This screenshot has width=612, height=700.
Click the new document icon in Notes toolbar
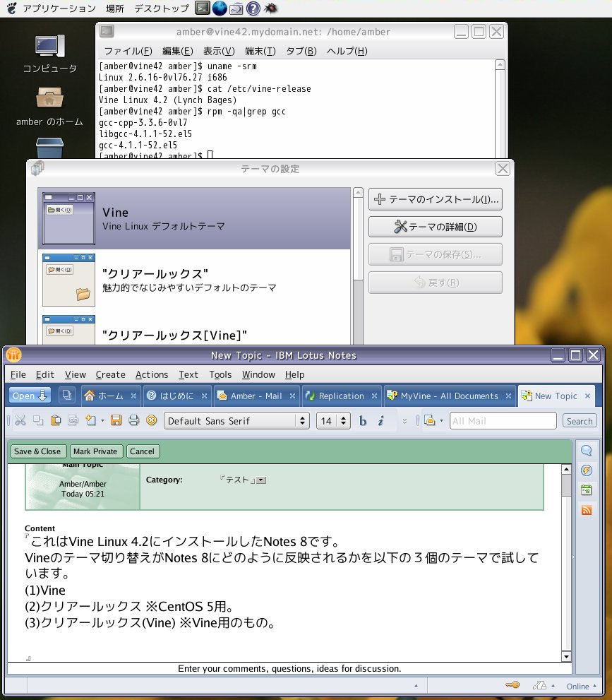coord(91,420)
